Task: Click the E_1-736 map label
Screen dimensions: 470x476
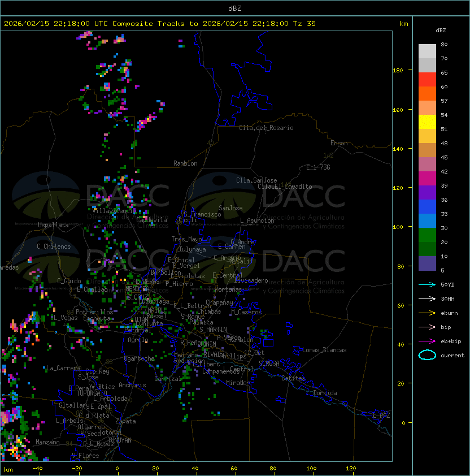Action: click(x=318, y=167)
